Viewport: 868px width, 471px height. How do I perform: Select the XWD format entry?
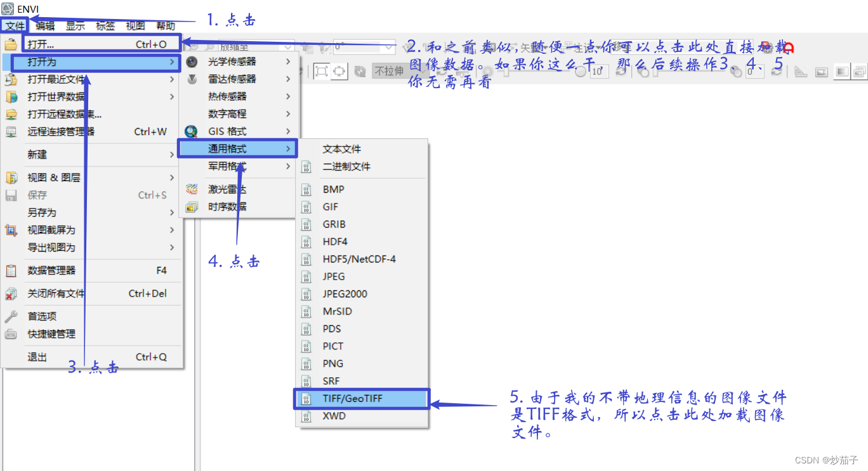click(x=362, y=416)
